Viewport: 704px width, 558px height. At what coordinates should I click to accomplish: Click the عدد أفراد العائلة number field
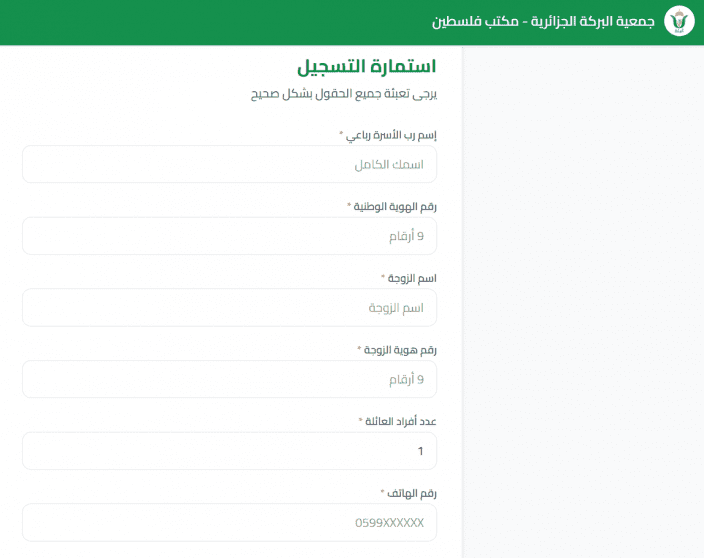(x=229, y=451)
